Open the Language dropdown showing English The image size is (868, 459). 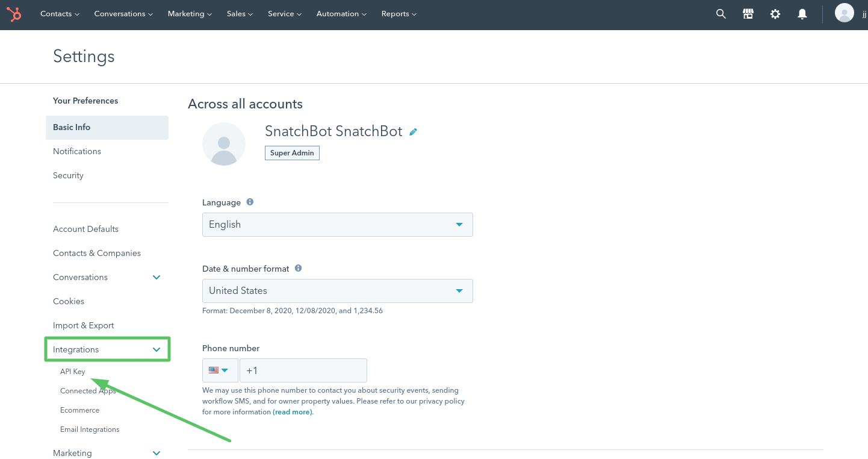(x=338, y=225)
